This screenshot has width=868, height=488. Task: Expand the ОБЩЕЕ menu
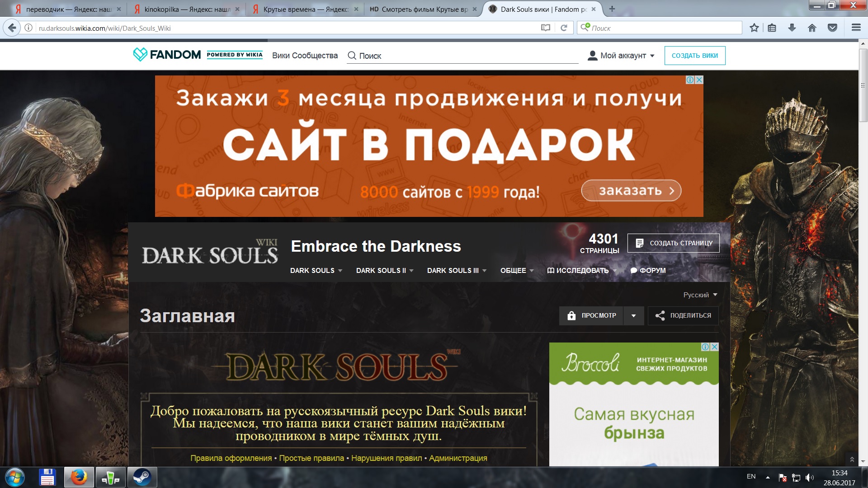click(x=517, y=270)
